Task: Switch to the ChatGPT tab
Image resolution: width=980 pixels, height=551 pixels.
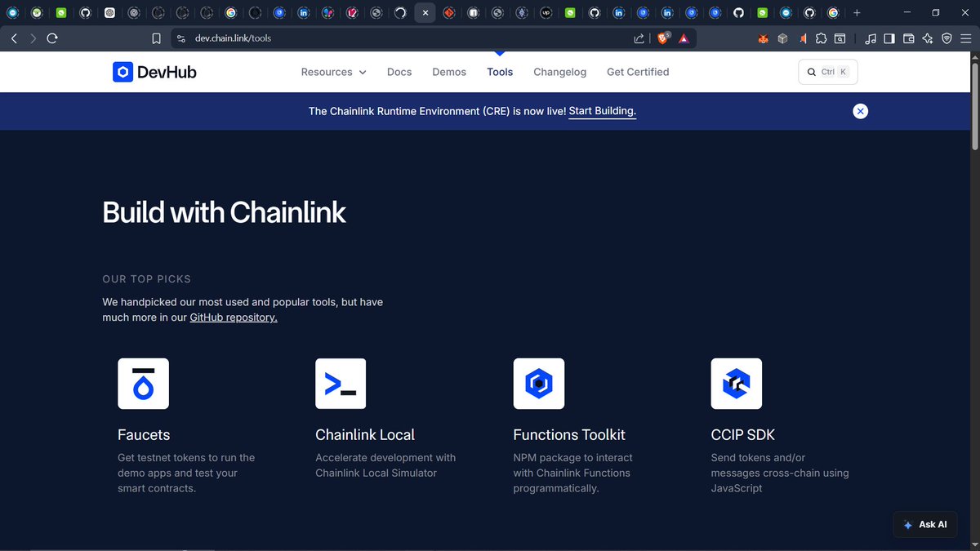Action: click(x=109, y=13)
